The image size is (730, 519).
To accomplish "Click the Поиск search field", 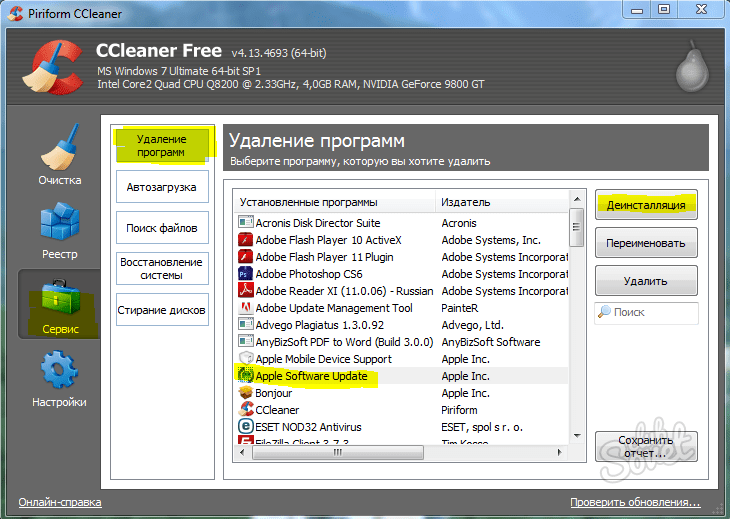I will click(646, 312).
